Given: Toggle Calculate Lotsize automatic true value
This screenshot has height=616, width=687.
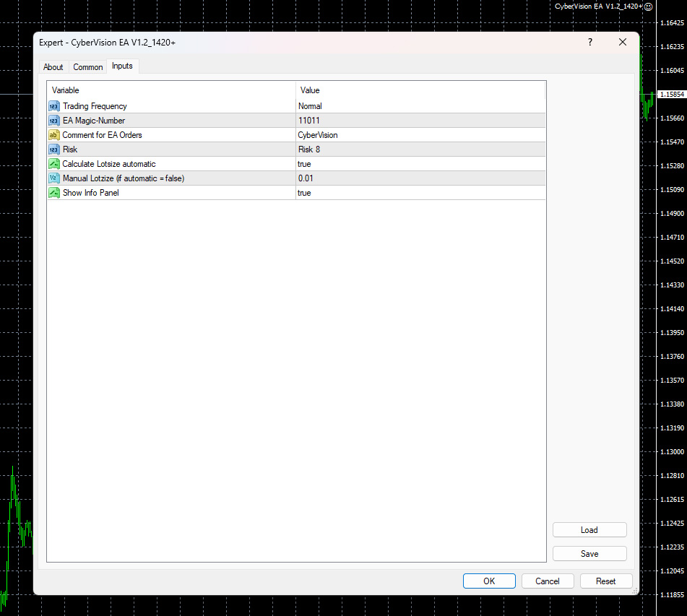Looking at the screenshot, I should [x=420, y=164].
